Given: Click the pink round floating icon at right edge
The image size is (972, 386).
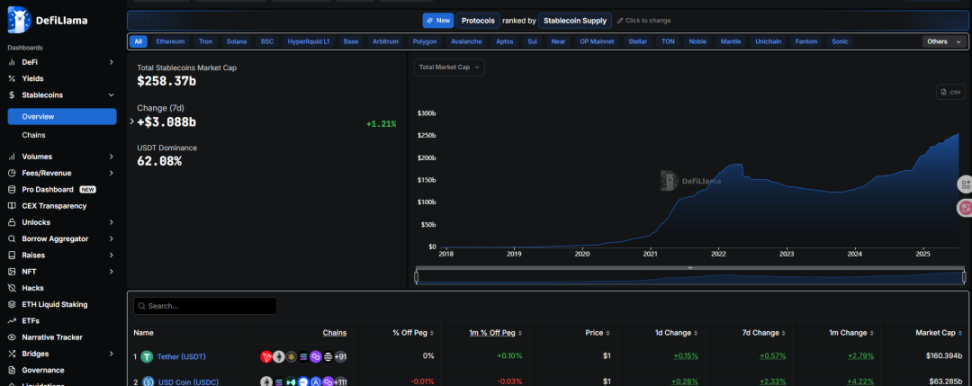Looking at the screenshot, I should 965,208.
